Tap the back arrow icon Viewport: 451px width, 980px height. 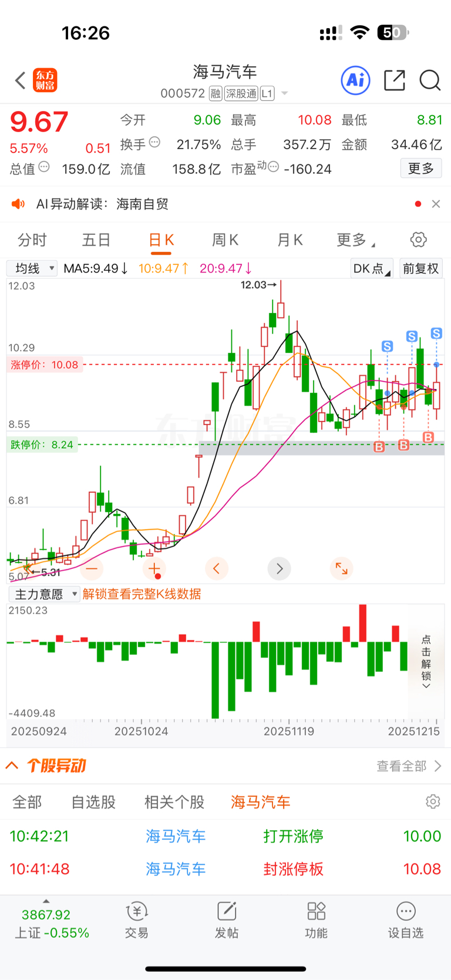(x=21, y=80)
